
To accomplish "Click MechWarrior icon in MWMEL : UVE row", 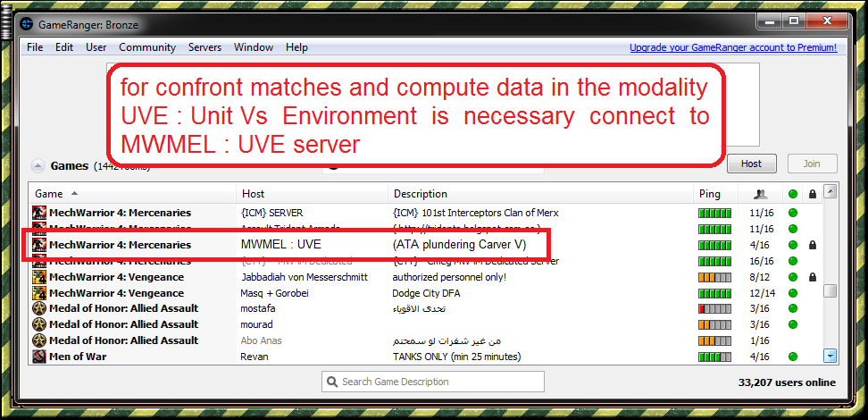I will (38, 244).
